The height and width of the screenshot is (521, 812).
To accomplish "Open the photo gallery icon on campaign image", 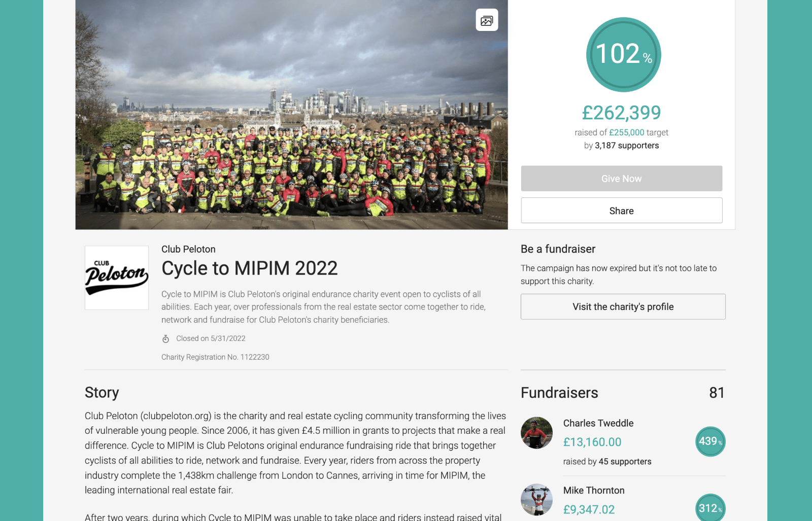I will click(x=487, y=20).
